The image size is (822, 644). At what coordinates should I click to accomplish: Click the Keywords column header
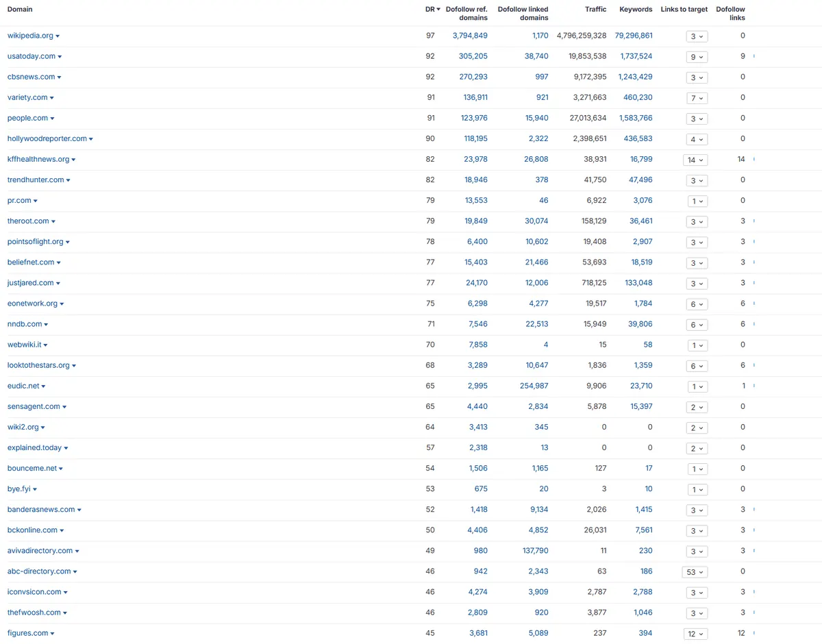coord(636,9)
